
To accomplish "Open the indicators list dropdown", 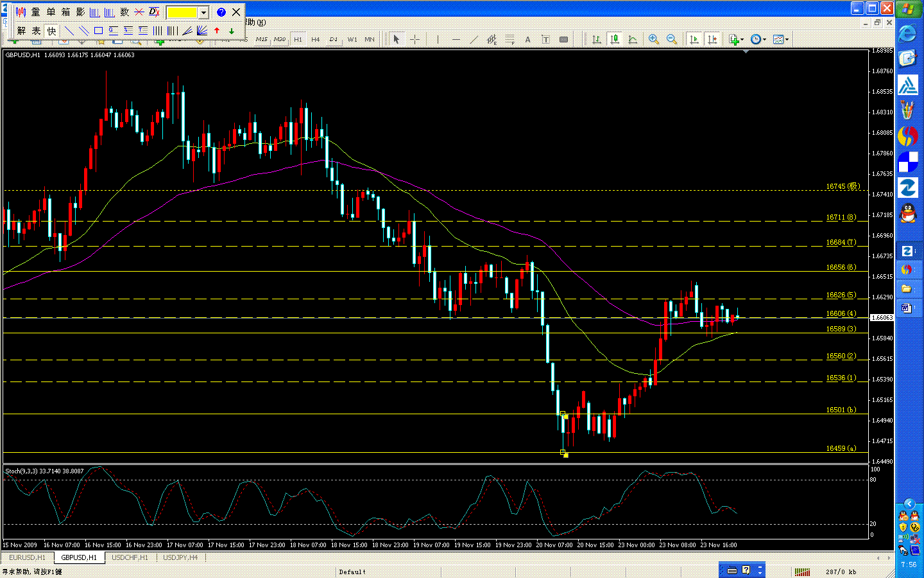I will point(736,40).
